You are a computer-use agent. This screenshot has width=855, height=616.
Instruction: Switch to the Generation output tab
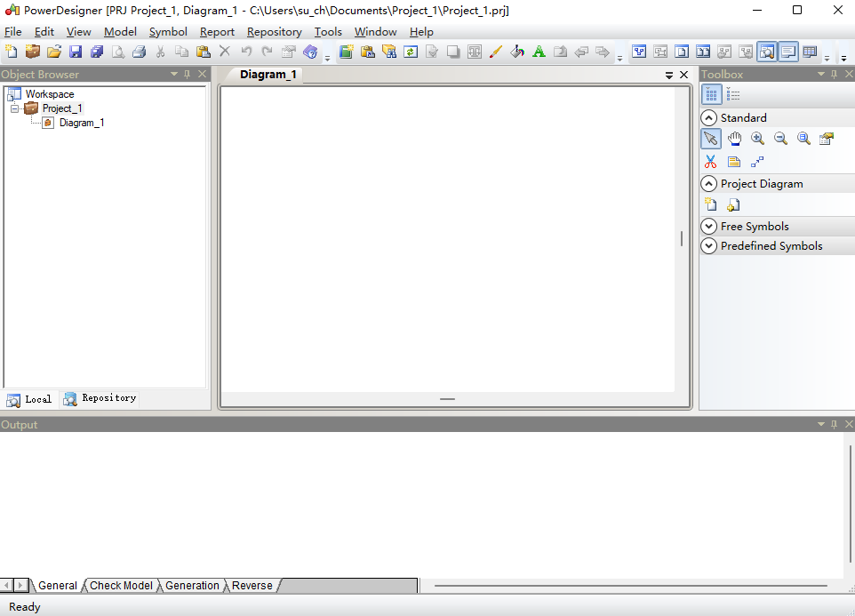pyautogui.click(x=192, y=586)
